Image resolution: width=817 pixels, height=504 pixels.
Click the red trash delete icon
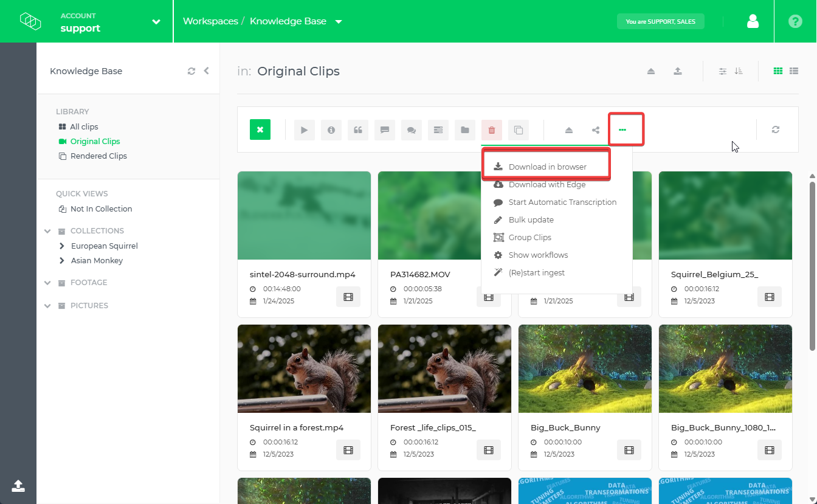(x=492, y=129)
